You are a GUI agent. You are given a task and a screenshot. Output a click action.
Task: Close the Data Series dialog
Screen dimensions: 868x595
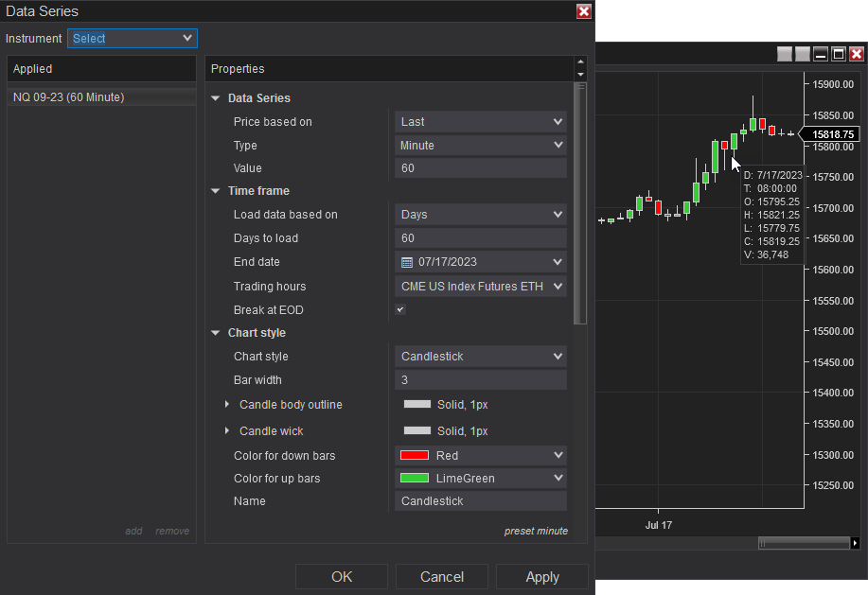coord(583,11)
